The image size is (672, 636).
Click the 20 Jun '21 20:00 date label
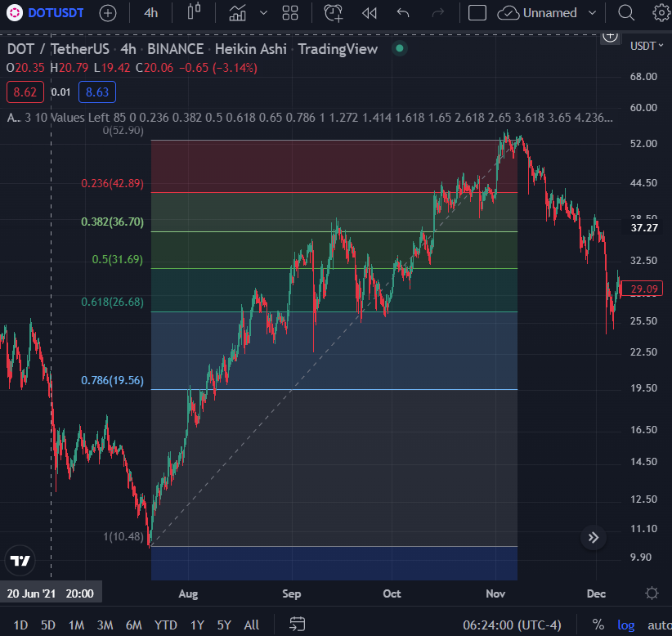(x=51, y=593)
